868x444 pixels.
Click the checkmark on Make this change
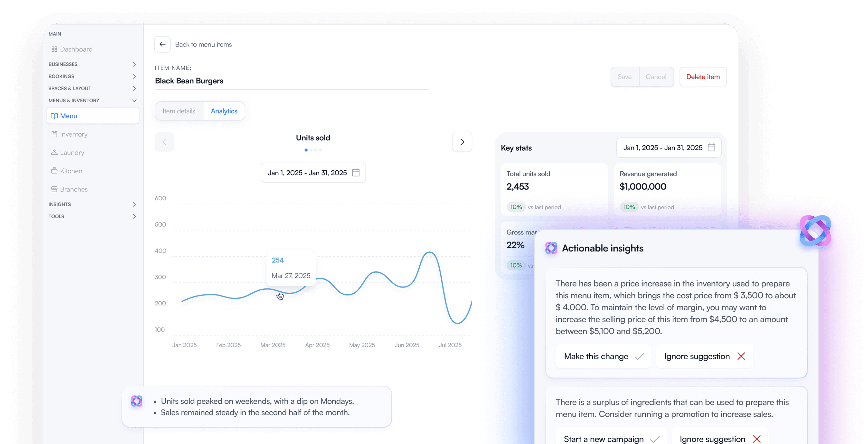[x=639, y=356]
